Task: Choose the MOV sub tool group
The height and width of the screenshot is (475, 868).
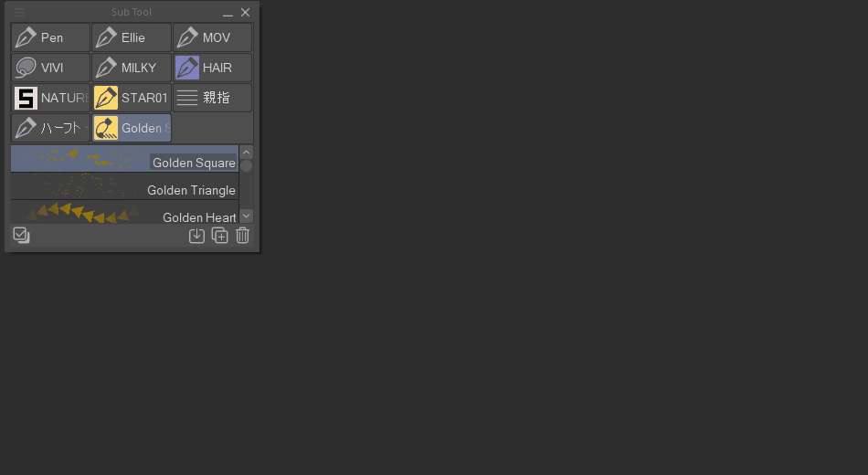Action: coord(213,37)
